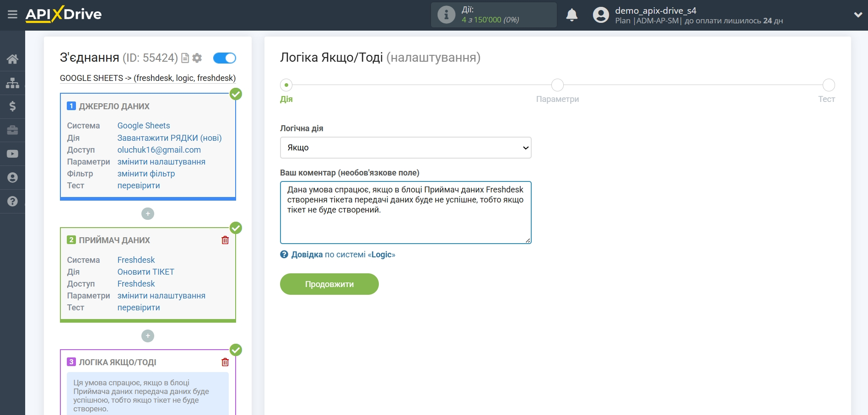Add block after Приймач даних

pyautogui.click(x=148, y=336)
